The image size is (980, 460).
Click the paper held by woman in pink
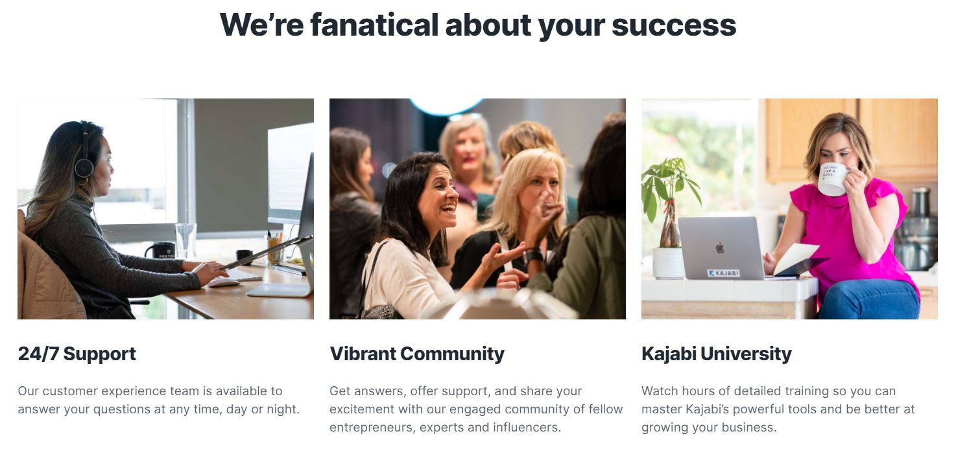pos(797,258)
